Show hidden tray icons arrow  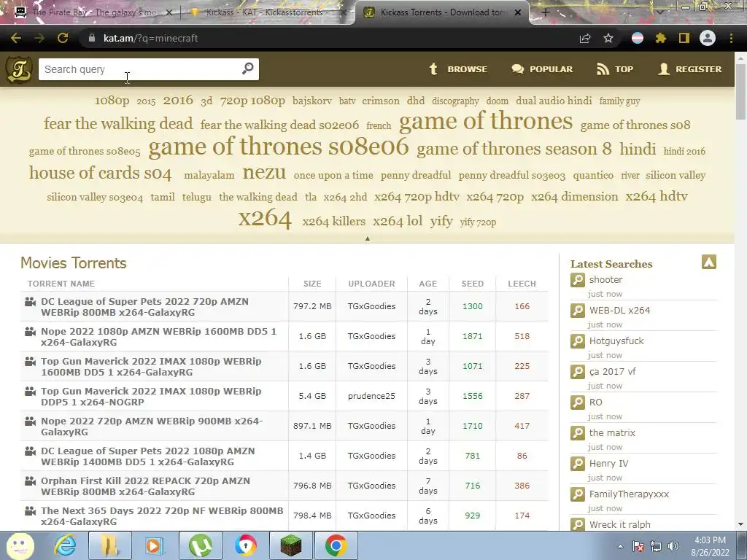point(620,547)
